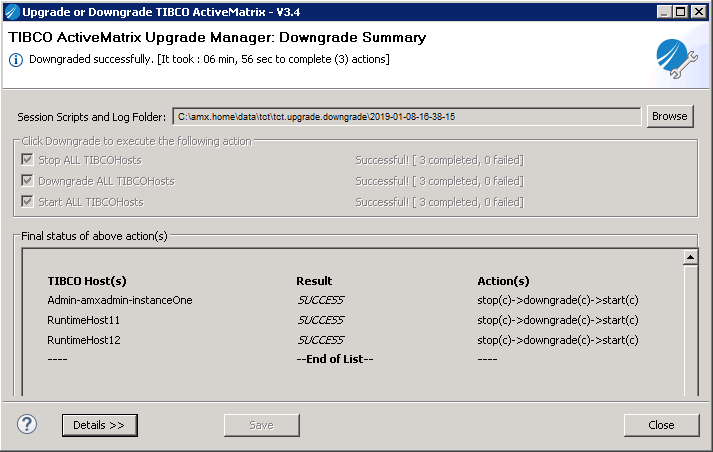Toggle the Downgrade ALL TIBCOHosts checkbox
713x452 pixels.
pos(27,181)
